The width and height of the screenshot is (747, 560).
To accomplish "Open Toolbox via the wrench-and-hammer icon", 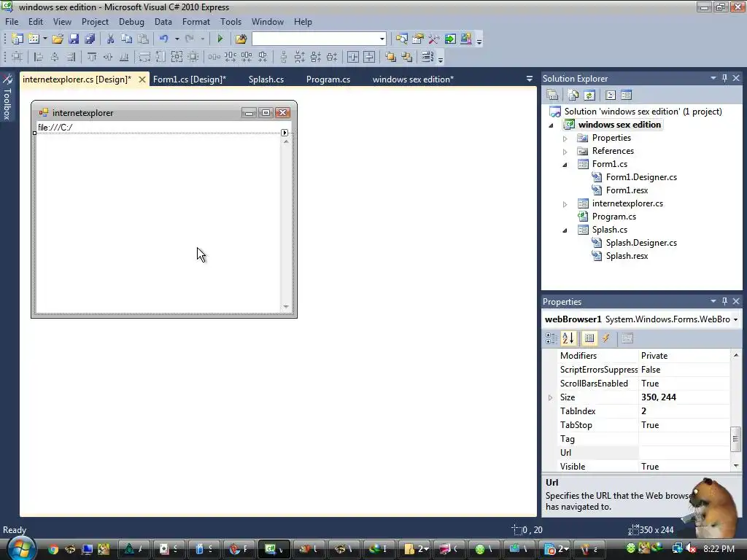I will tap(433, 39).
